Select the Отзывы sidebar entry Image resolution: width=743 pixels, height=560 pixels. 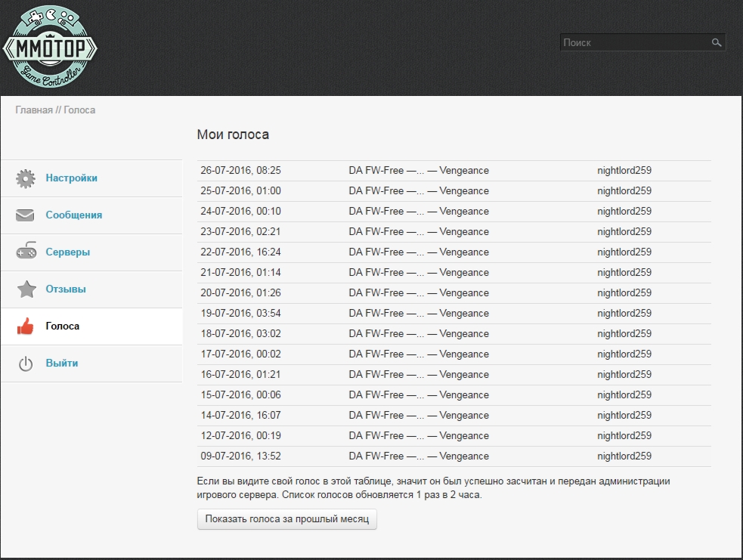click(65, 289)
